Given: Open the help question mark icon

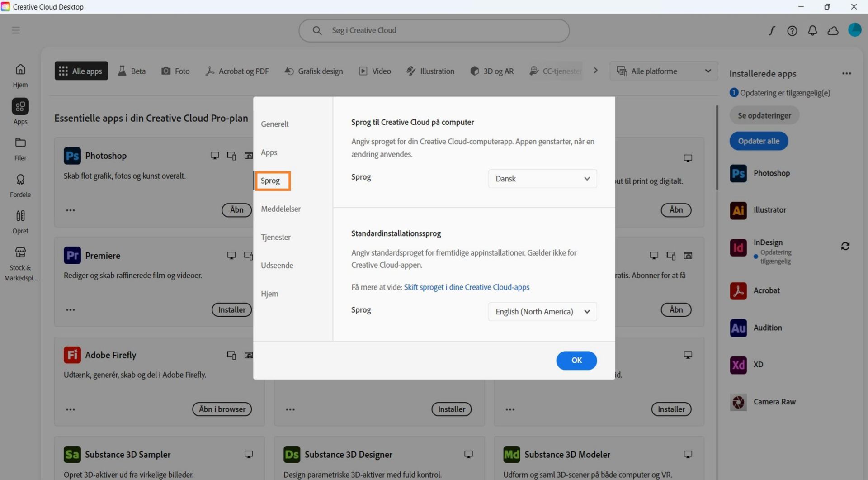Looking at the screenshot, I should coord(792,30).
